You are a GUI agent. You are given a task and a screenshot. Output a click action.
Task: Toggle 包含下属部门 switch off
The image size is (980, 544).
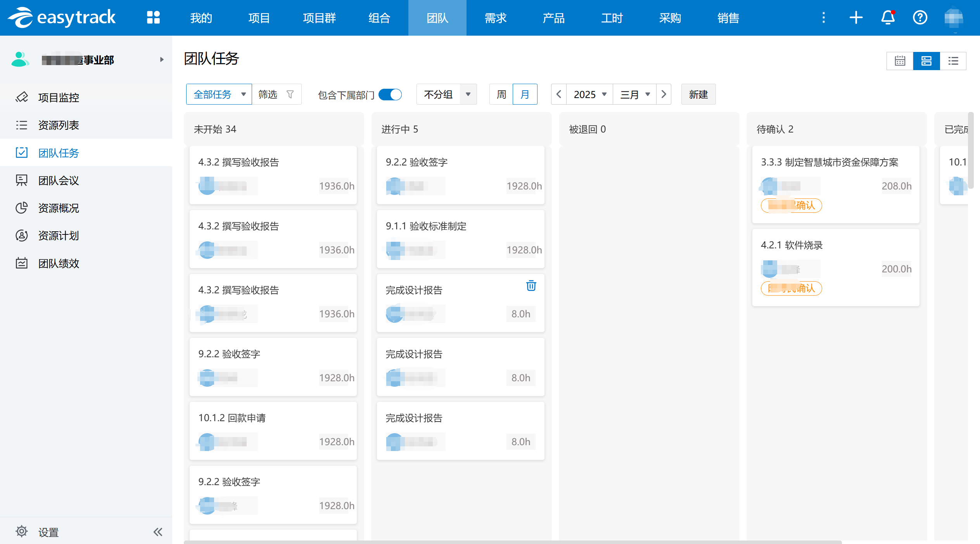pyautogui.click(x=390, y=95)
